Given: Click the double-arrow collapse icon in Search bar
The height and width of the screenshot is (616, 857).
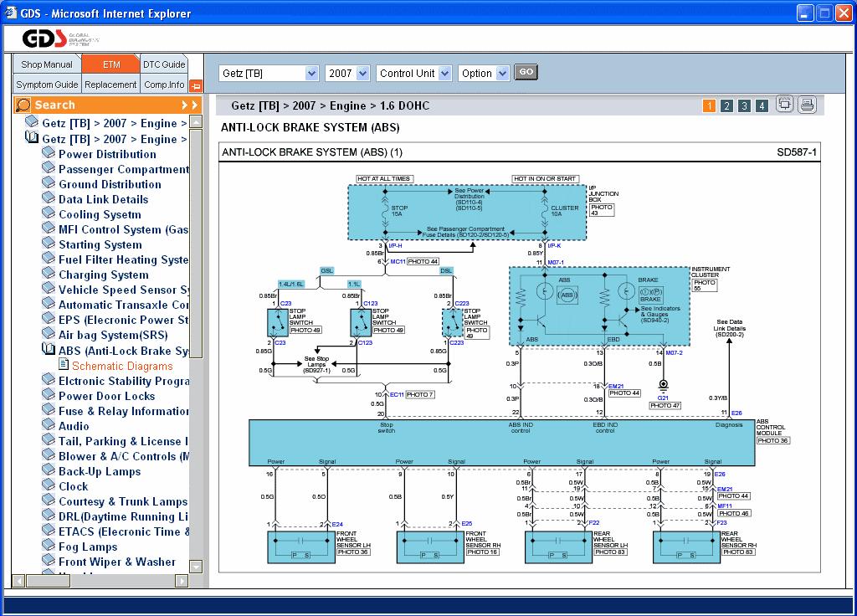Looking at the screenshot, I should click(x=190, y=105).
